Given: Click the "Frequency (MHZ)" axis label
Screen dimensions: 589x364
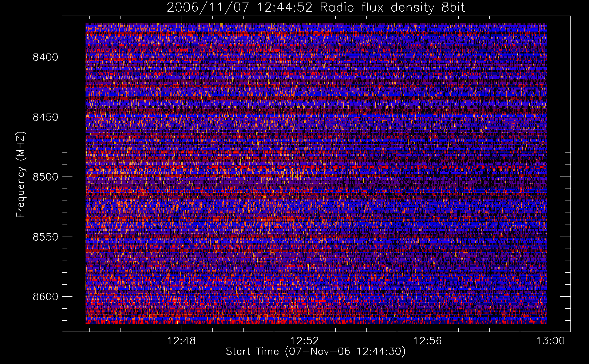Looking at the screenshot, I should (21, 175).
